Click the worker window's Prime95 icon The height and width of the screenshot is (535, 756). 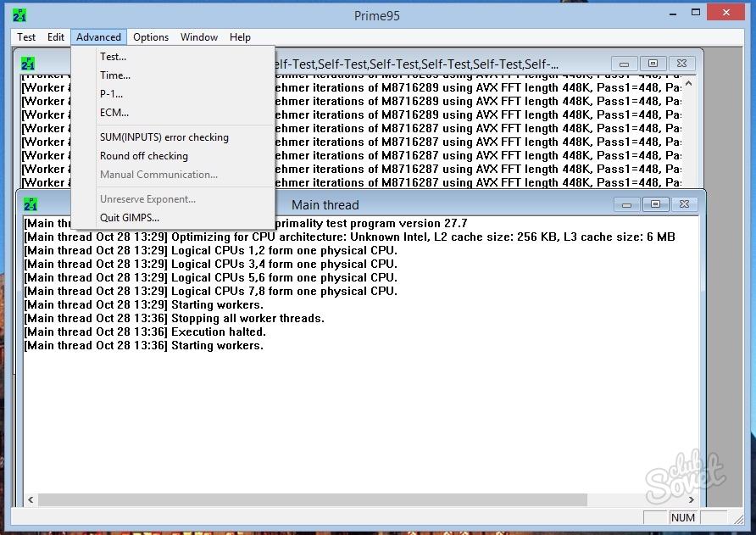coord(28,64)
